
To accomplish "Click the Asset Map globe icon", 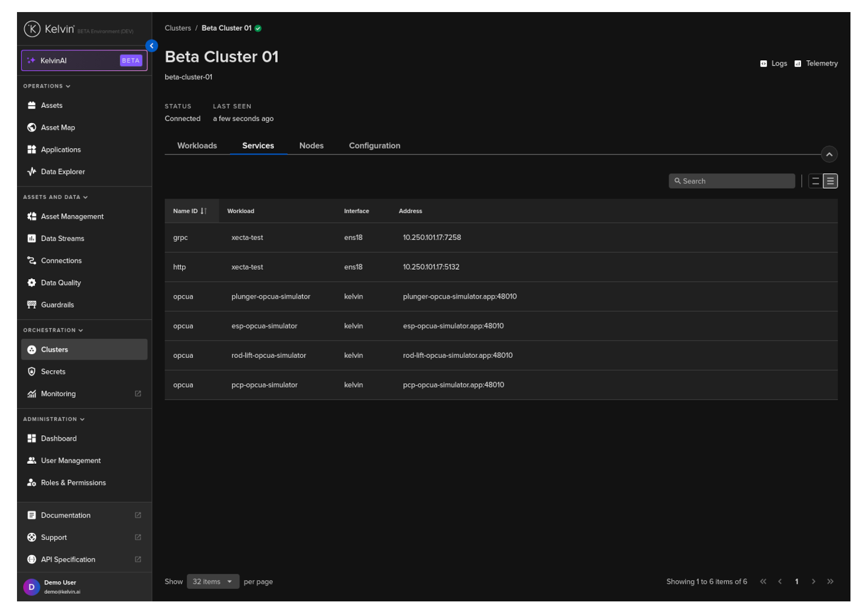I will pos(32,128).
